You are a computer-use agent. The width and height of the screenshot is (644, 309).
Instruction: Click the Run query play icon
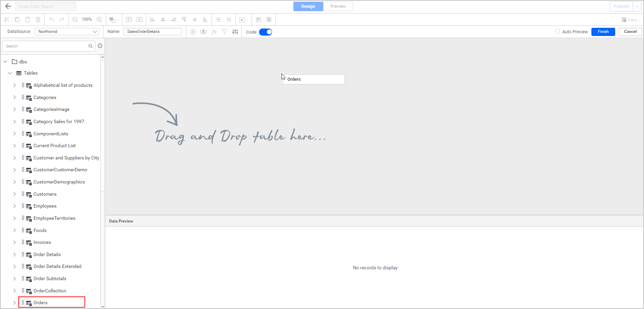193,32
